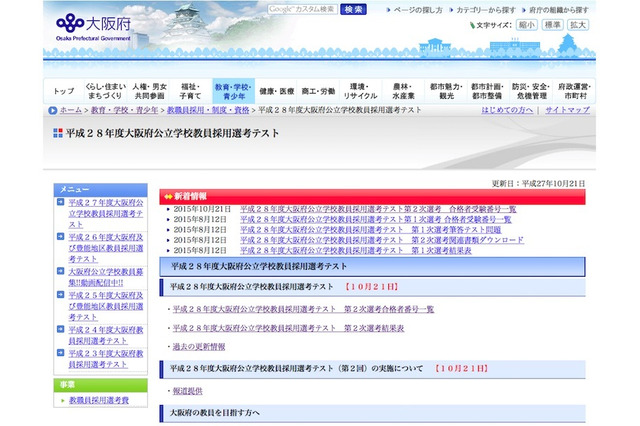
Task: Open the 商工・労働 tab
Action: [x=318, y=91]
